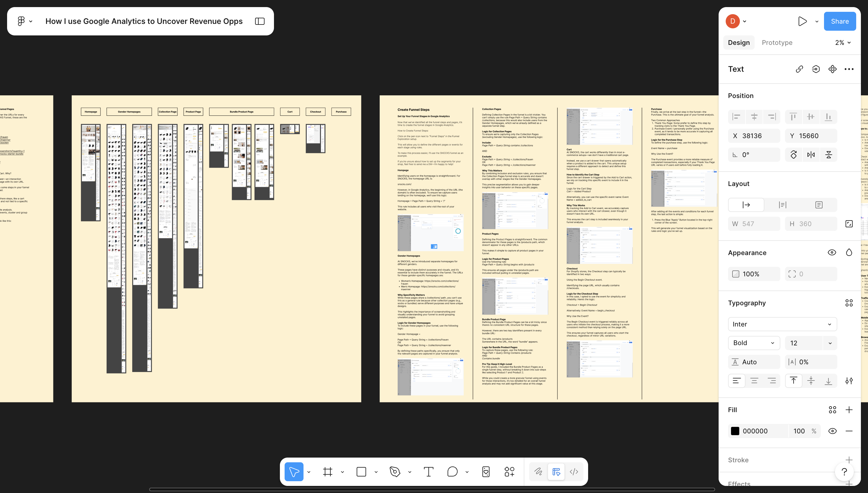868x493 pixels.
Task: Open the plugins and widgets tool
Action: [x=510, y=472]
